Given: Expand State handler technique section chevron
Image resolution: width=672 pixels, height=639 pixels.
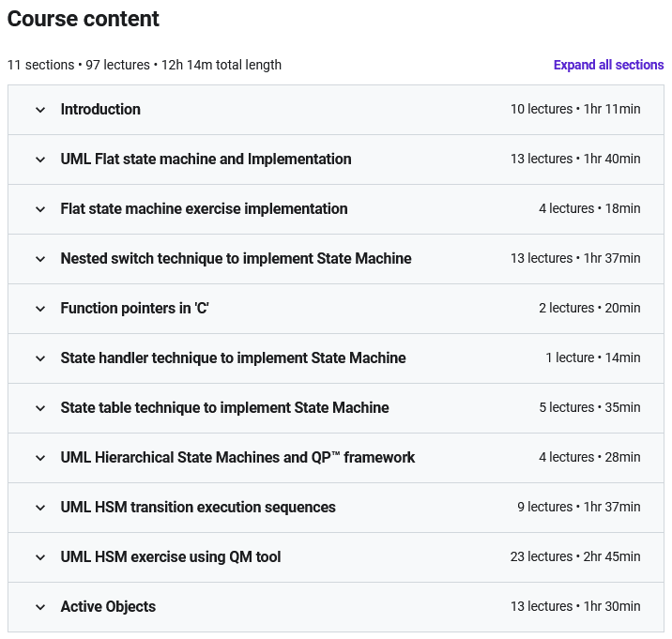Looking at the screenshot, I should tap(40, 358).
